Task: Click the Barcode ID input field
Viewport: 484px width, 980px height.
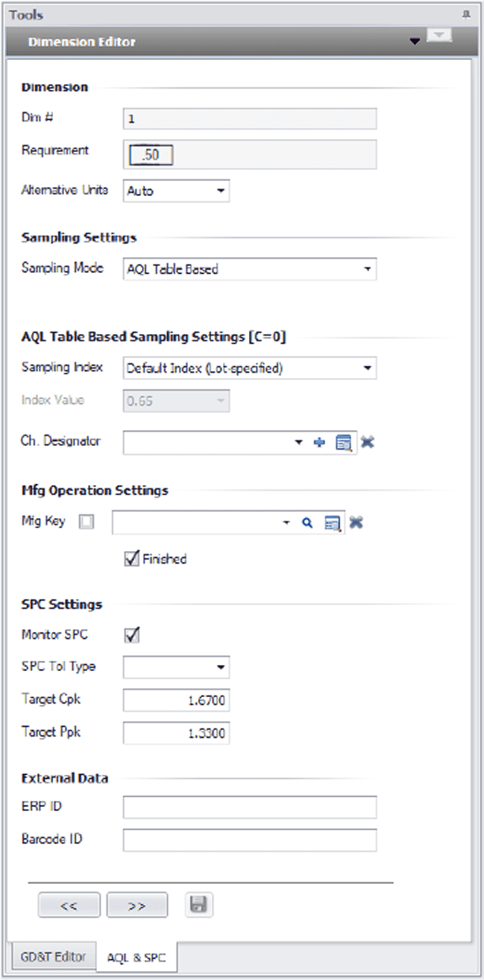Action: pos(249,840)
